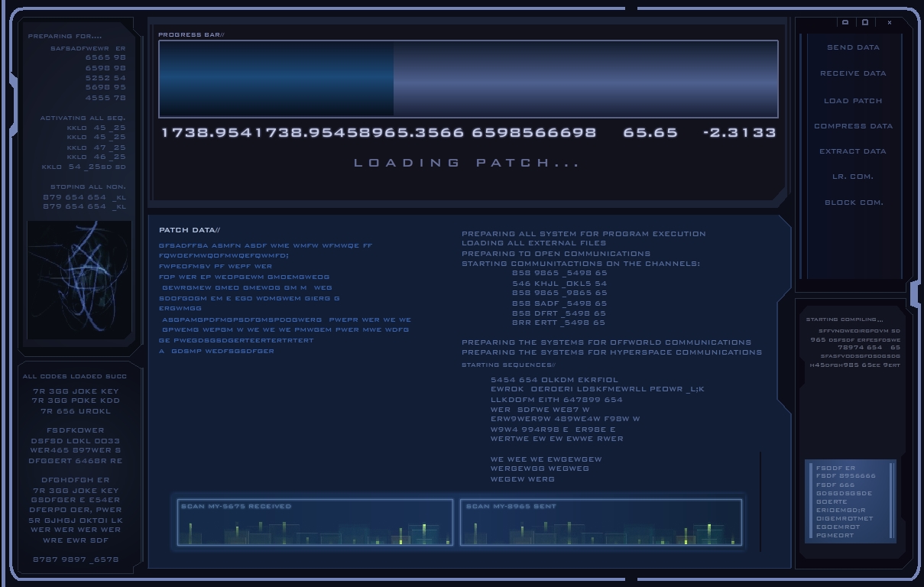Click the filled portion of the progress bar

click(276, 79)
